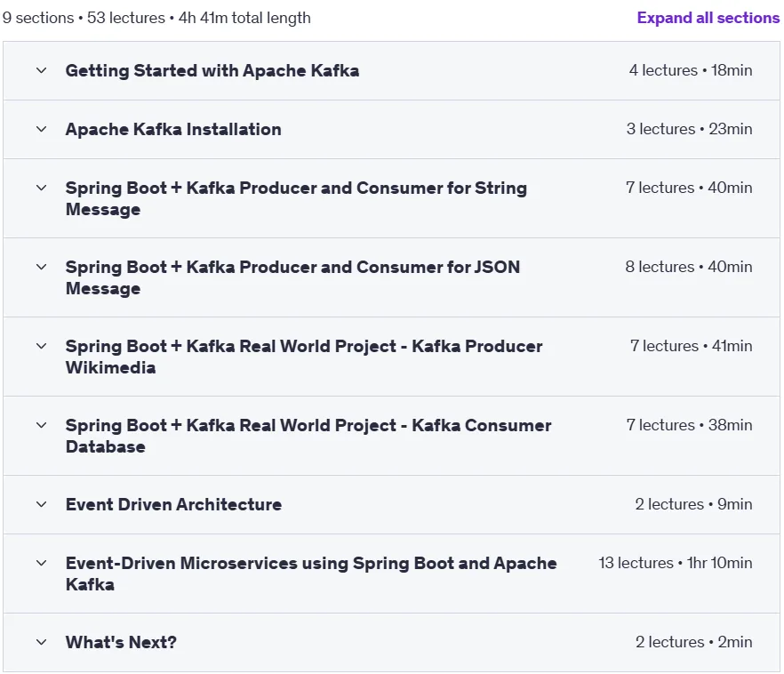
Task: Expand chevron beside Event Driven Architecture
Action: coord(42,504)
